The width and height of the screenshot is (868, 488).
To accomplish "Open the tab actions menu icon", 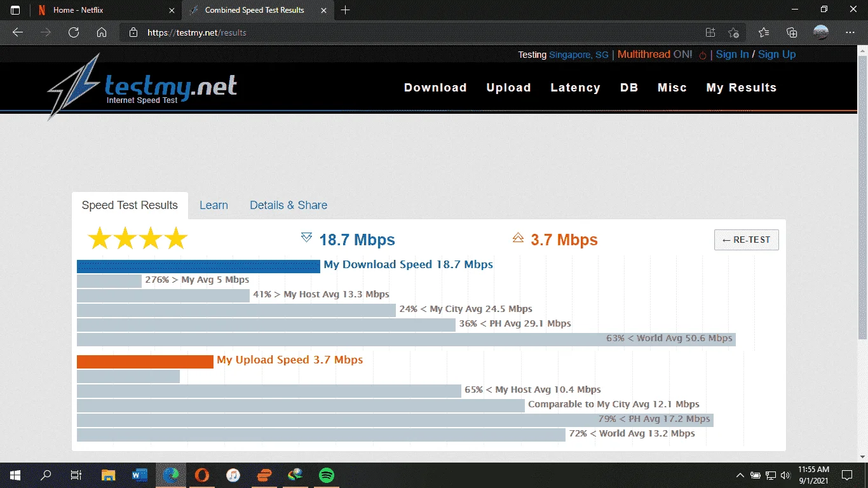I will 15,10.
